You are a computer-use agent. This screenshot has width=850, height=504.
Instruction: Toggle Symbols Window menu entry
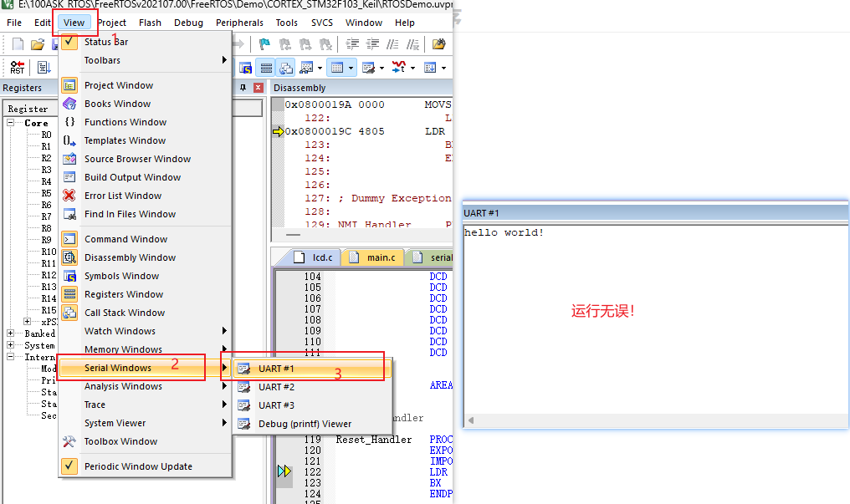click(x=146, y=276)
